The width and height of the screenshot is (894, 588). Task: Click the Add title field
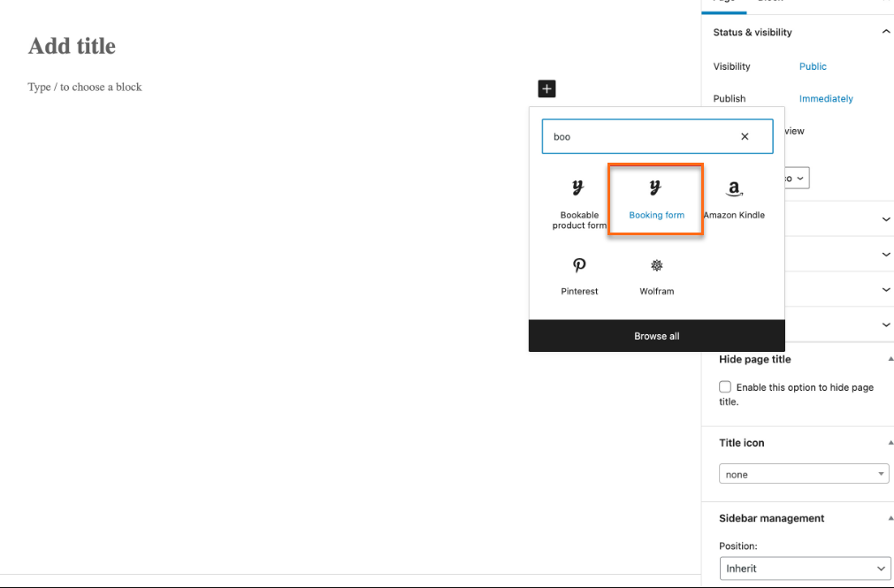click(x=71, y=46)
